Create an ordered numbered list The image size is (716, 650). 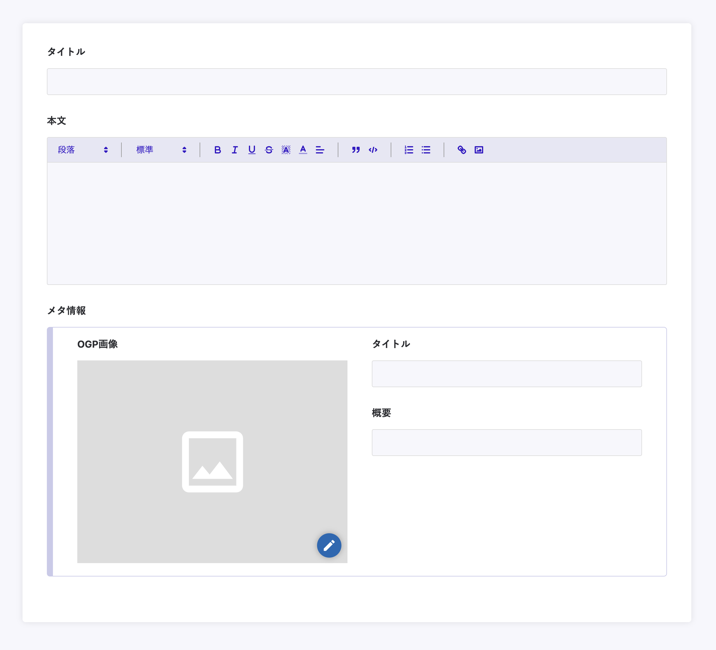pyautogui.click(x=408, y=150)
